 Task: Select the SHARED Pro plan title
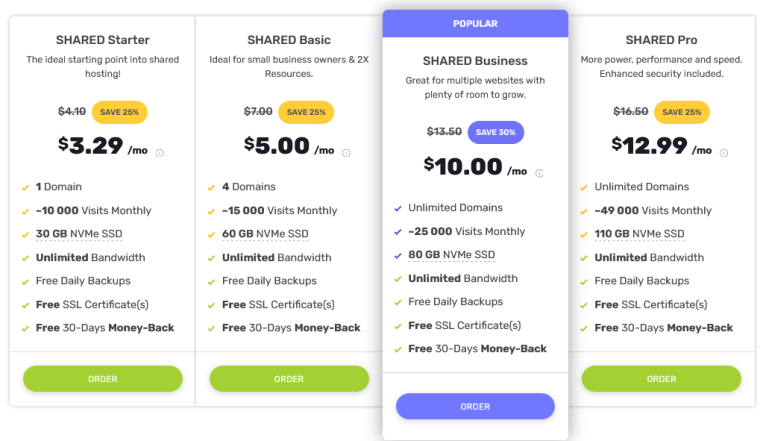point(661,40)
